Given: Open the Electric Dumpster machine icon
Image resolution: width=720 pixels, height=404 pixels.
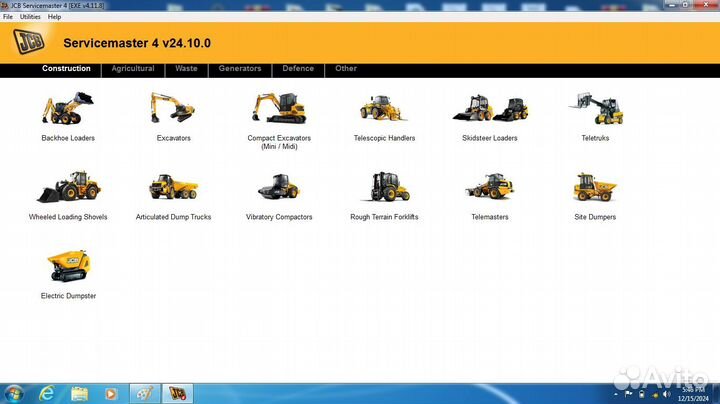Looking at the screenshot, I should (69, 266).
